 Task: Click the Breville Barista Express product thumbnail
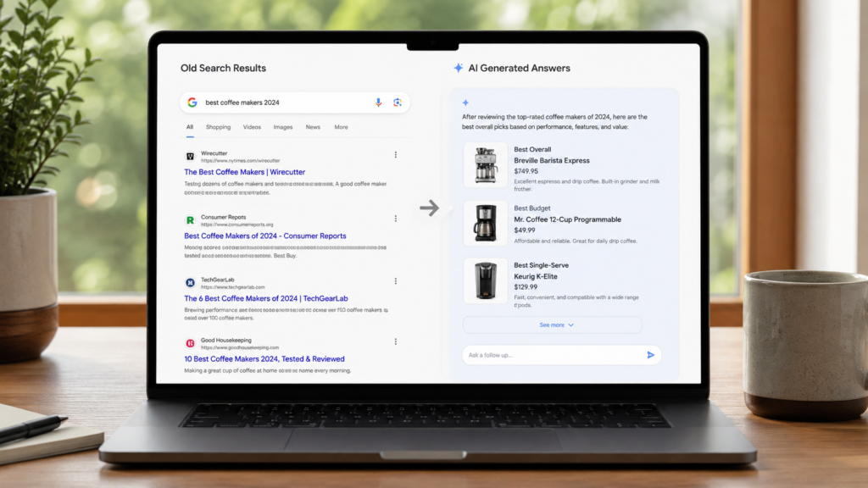pos(486,165)
